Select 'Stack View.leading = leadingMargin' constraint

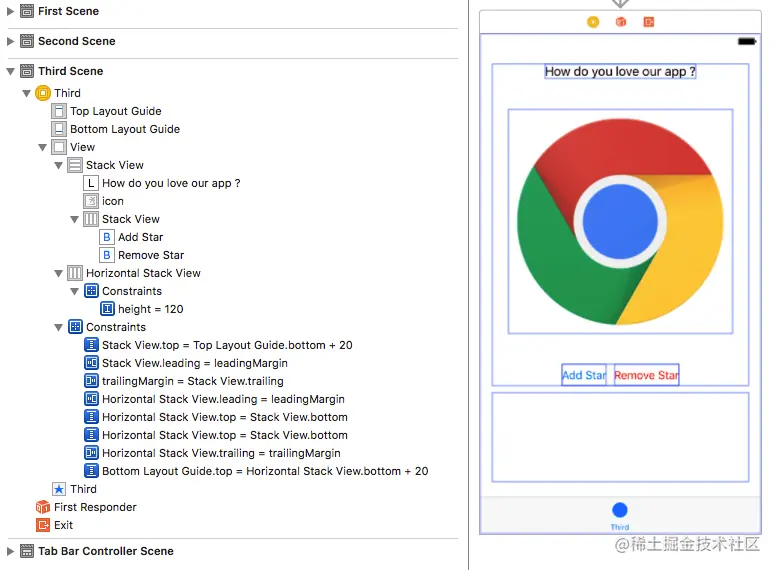pos(194,363)
